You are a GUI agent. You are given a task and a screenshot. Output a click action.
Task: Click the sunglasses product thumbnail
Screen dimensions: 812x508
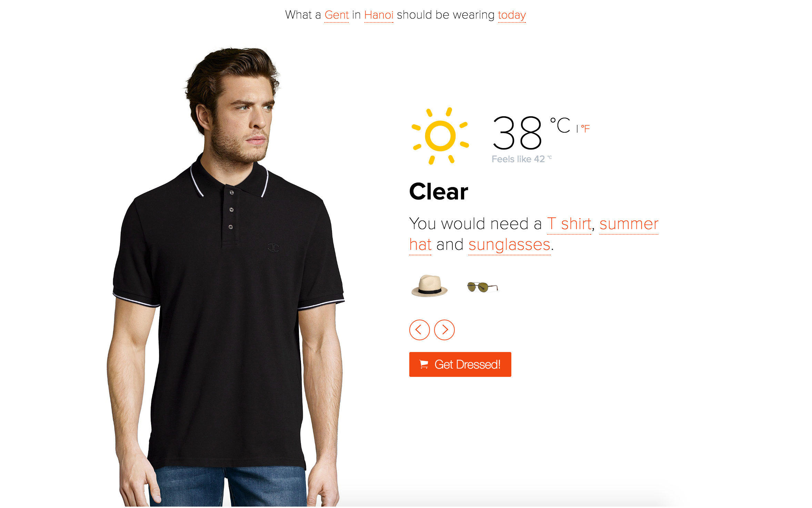(482, 287)
